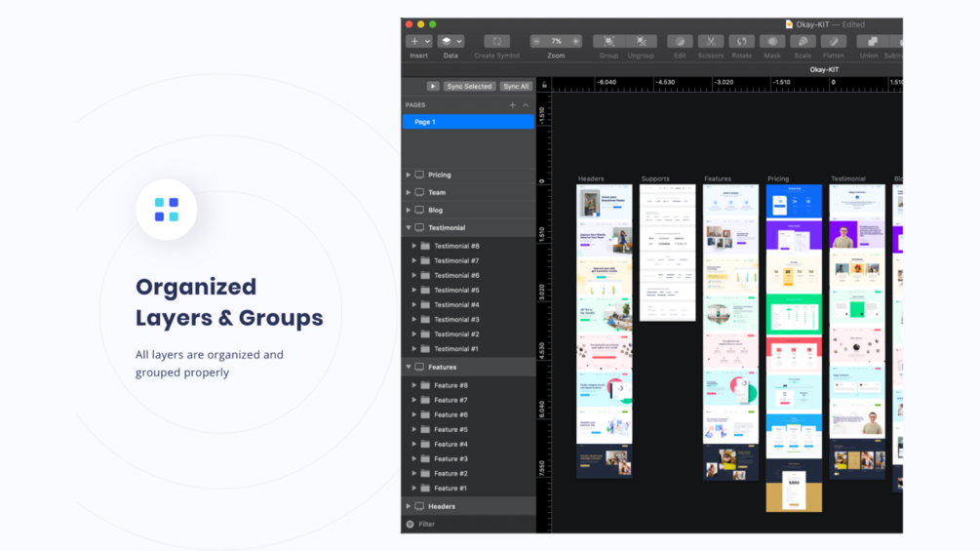This screenshot has width=980, height=551.
Task: Click the play button beside Sync Selected
Action: [x=433, y=86]
